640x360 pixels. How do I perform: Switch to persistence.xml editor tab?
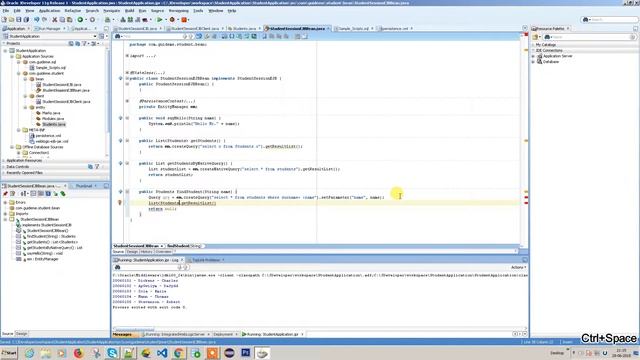click(x=394, y=29)
